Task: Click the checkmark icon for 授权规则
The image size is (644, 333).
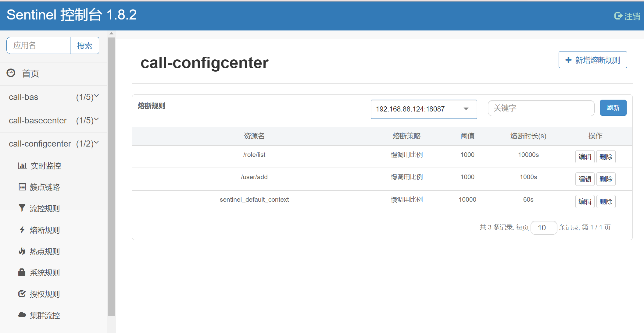Action: [x=22, y=294]
